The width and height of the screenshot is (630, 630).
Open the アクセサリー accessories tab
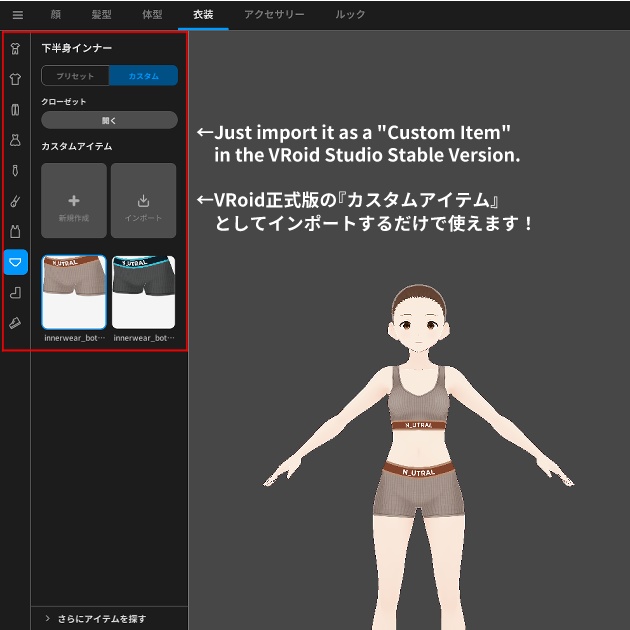[x=274, y=15]
